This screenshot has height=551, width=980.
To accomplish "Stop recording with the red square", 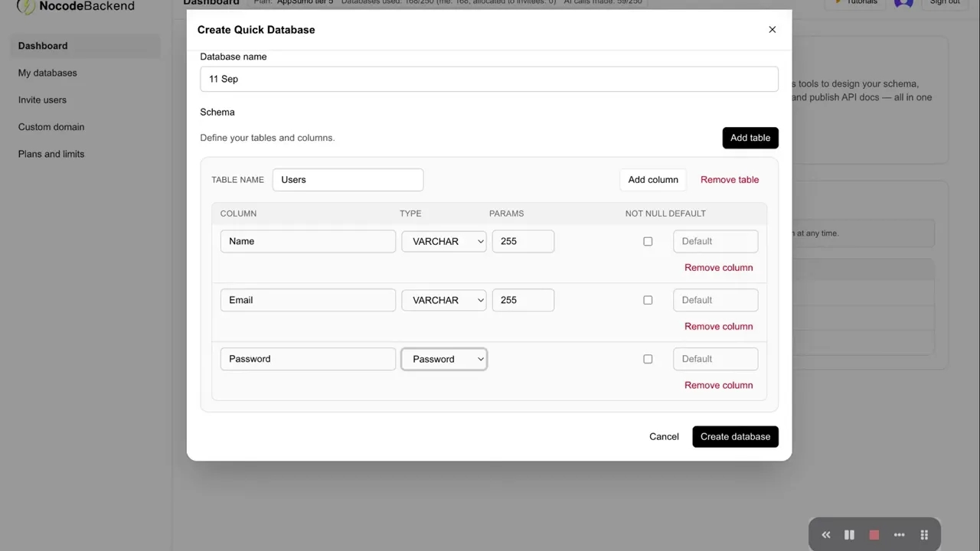I will [874, 535].
